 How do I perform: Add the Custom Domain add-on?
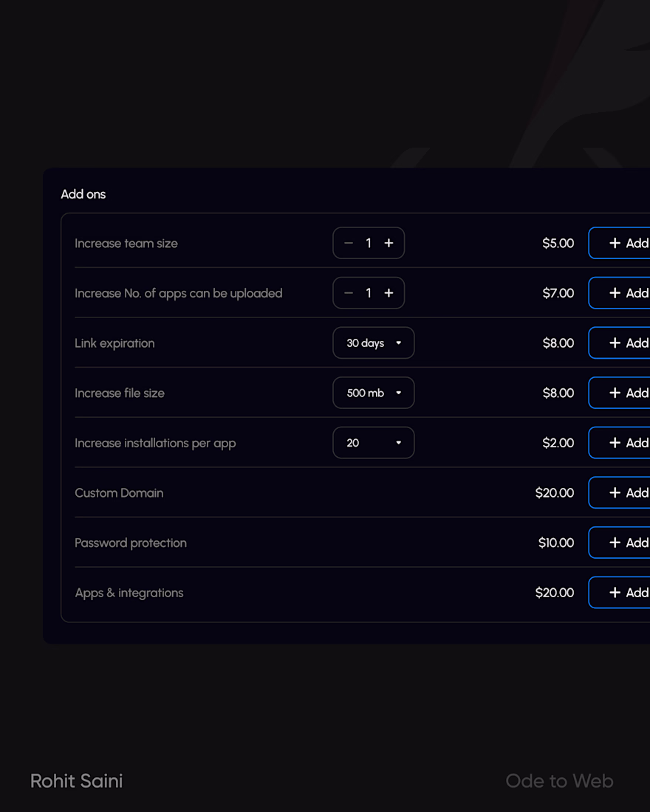(x=620, y=492)
